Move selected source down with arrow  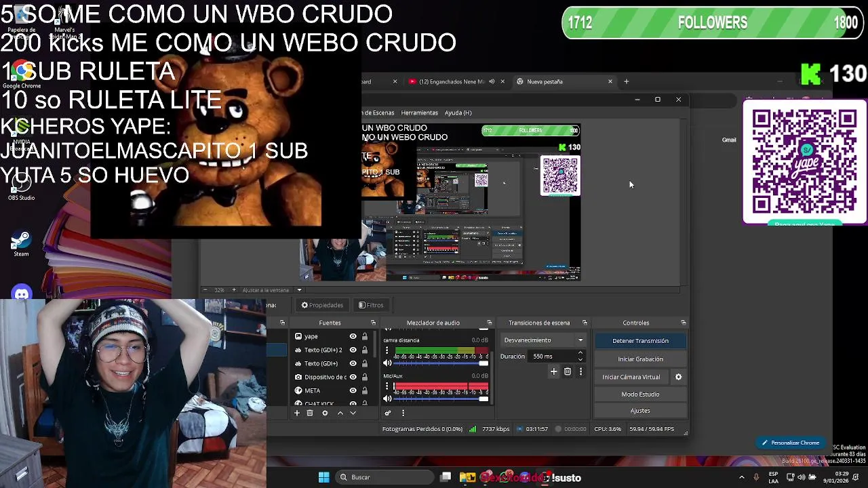coord(353,413)
